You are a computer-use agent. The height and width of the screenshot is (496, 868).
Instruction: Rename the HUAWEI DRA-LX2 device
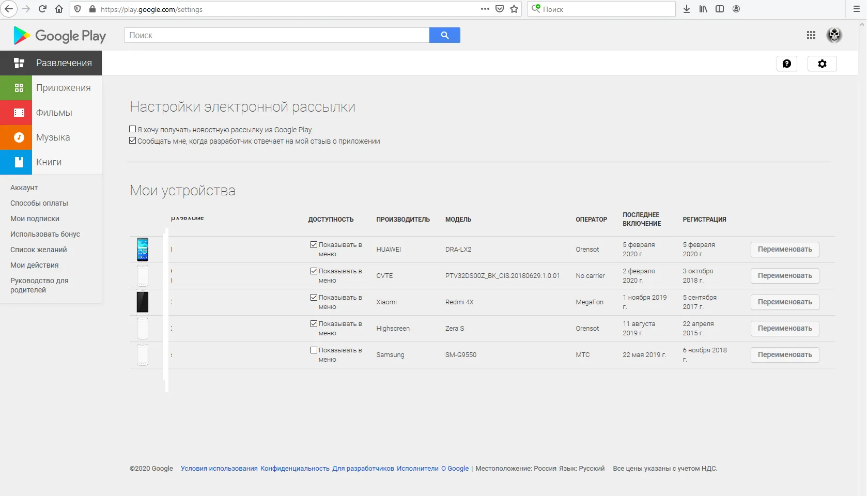(785, 250)
